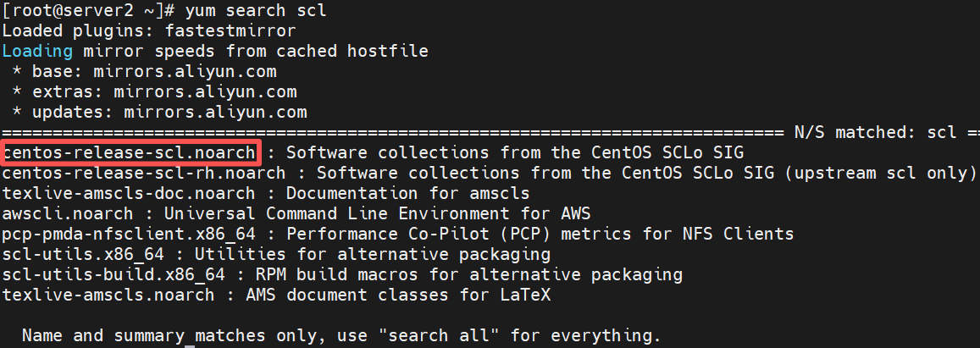This screenshot has height=348, width=980.
Task: Click the texlive-amscls-doc.noarch package entry
Action: pyautogui.click(x=129, y=193)
